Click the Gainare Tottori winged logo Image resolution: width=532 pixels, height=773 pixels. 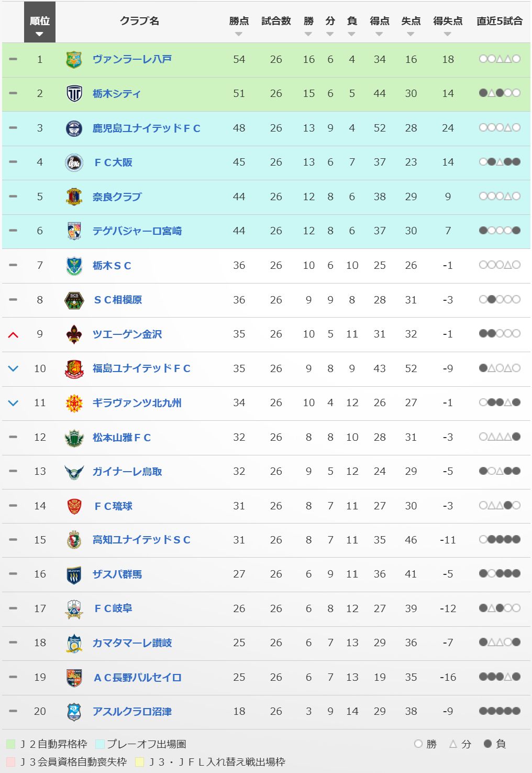74,472
